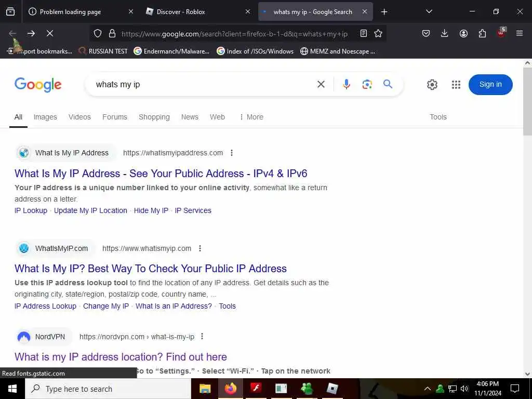This screenshot has width=532, height=399.
Task: Close the Discover - Roblox tab
Action: (248, 11)
